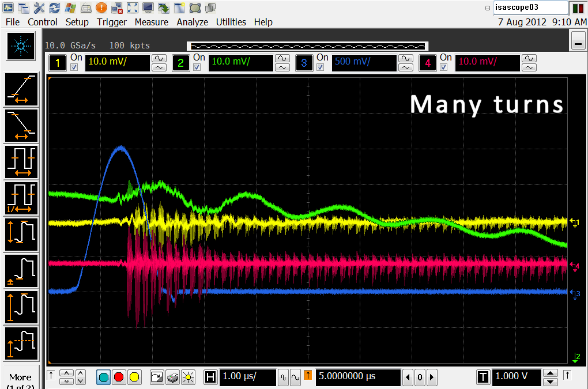The width and height of the screenshot is (588, 389).
Task: Select the peak-to-peak voltage measurement icon
Action: (21, 235)
